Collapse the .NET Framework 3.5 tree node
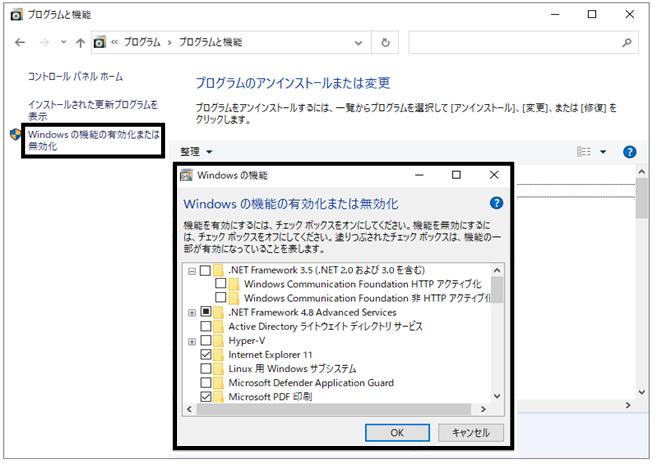This screenshot has height=466, width=657. 192,271
